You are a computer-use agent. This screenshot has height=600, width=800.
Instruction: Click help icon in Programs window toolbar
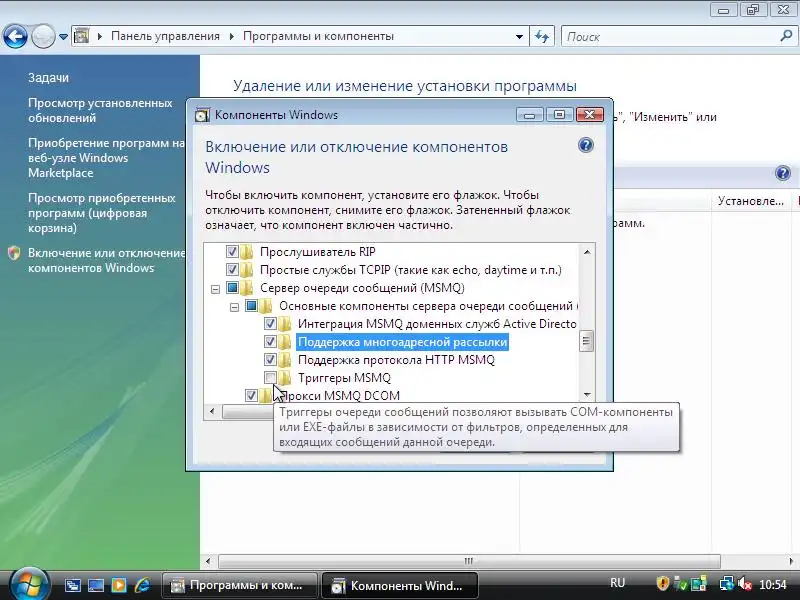coord(783,173)
